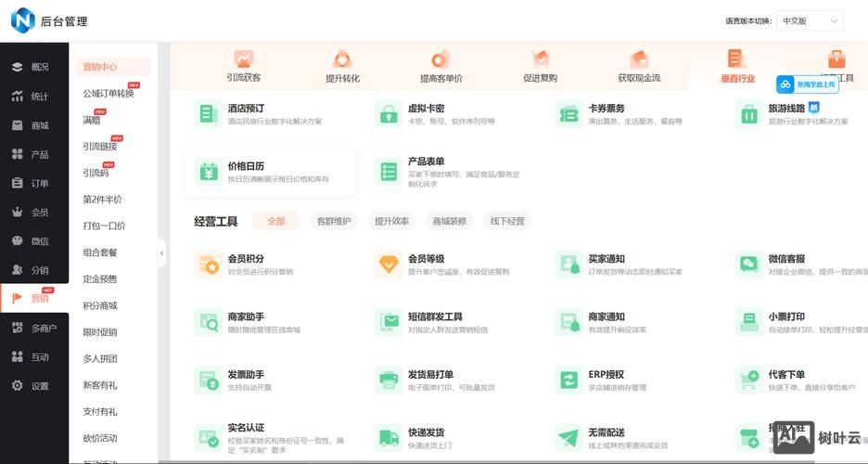Open 订单 in the main sidebar
Viewport: 868px width, 464px height.
coord(34,183)
